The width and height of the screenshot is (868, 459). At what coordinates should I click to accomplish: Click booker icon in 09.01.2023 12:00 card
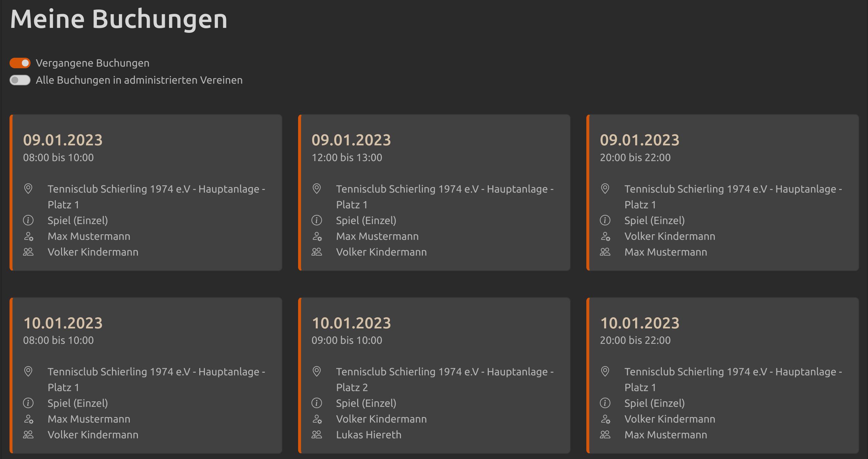pyautogui.click(x=317, y=237)
